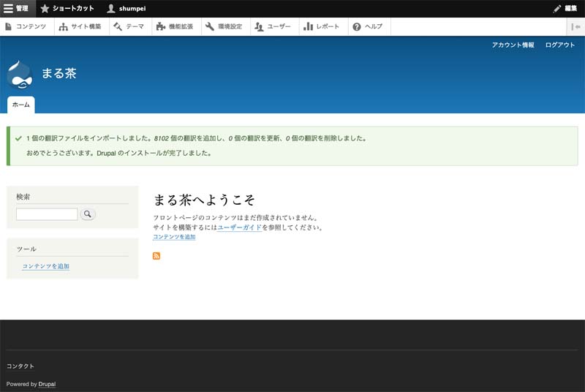The image size is (585, 392).
Task: Open the レポート menu
Action: pos(322,26)
